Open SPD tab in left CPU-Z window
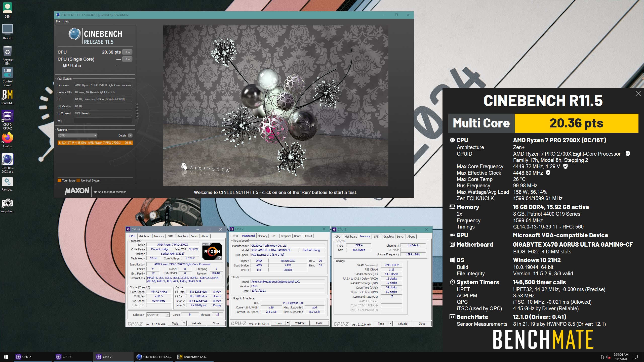Screen dimensions: 644x362 171,236
